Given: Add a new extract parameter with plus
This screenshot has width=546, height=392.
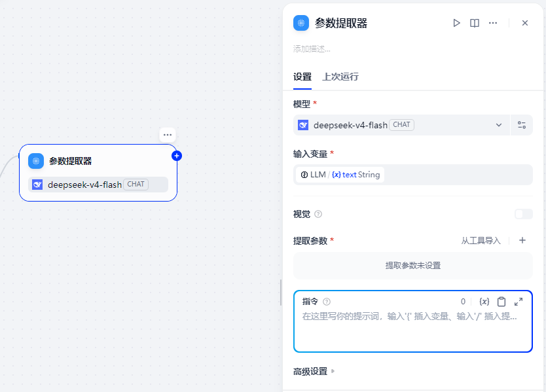Looking at the screenshot, I should click(x=522, y=240).
